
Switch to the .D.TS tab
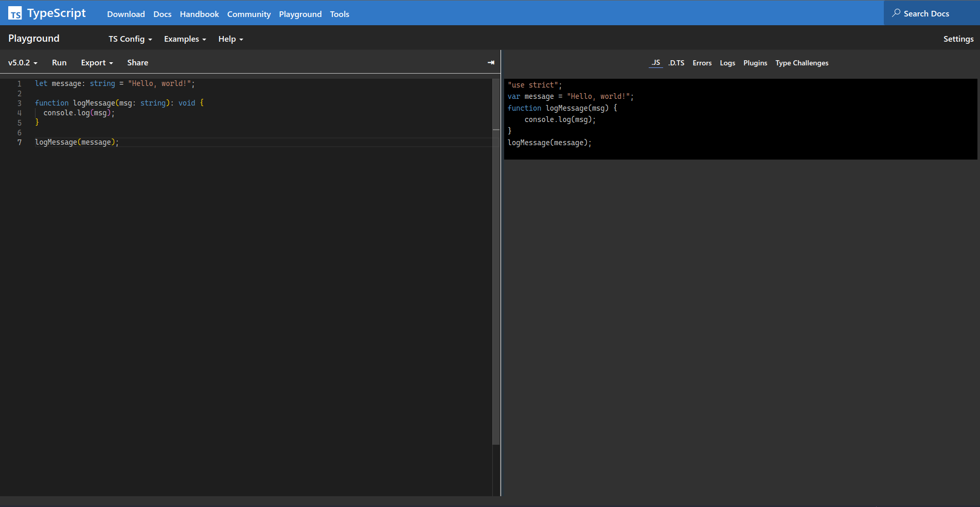pos(676,63)
